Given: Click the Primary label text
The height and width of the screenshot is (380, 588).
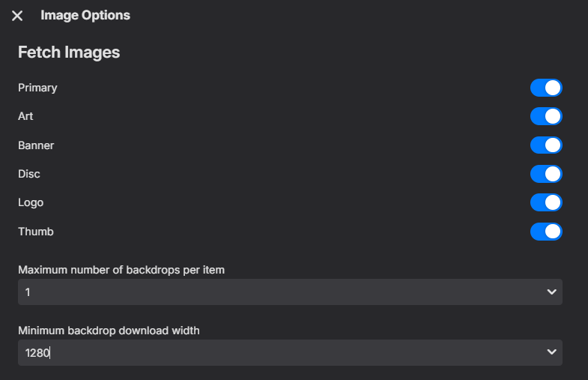Looking at the screenshot, I should click(37, 88).
